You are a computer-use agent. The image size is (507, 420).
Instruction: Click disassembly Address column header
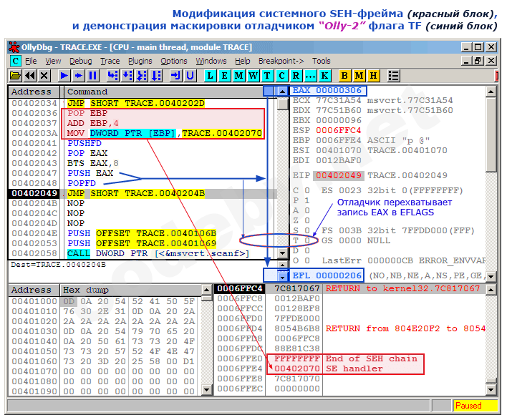pyautogui.click(x=34, y=92)
